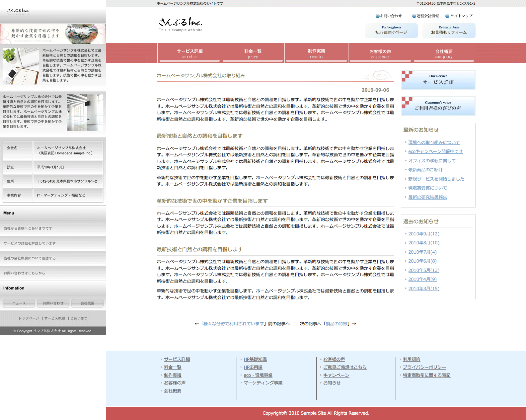526x420 pixels.
Task: Open the Customer's voice banner
Action: [438, 106]
